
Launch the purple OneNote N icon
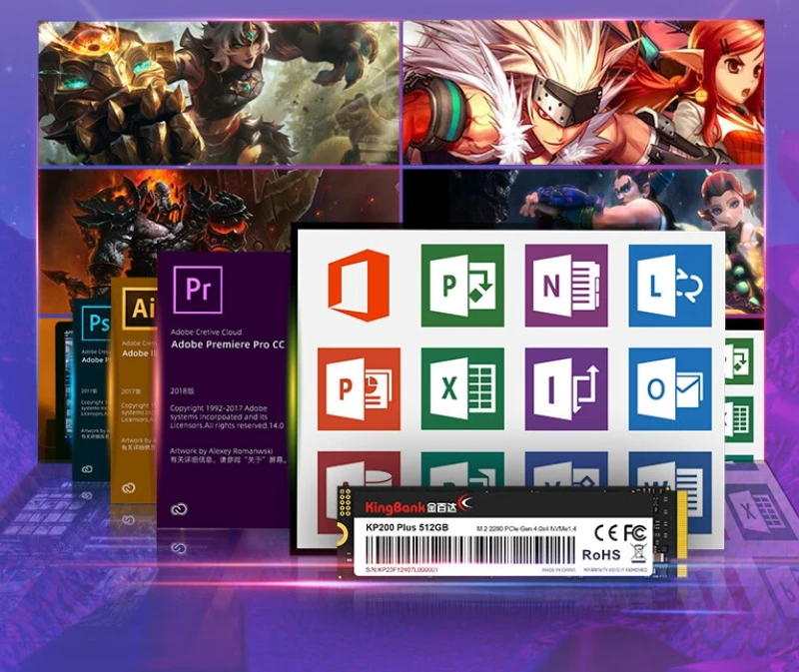(566, 286)
